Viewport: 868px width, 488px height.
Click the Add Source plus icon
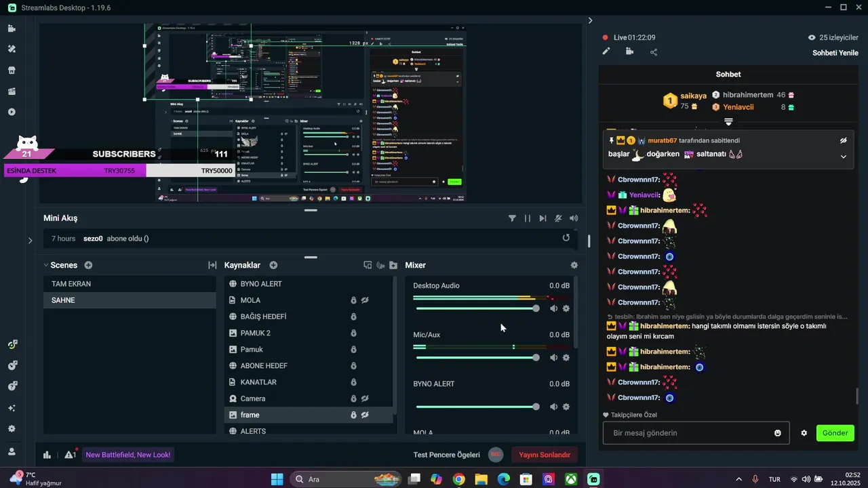[273, 265]
